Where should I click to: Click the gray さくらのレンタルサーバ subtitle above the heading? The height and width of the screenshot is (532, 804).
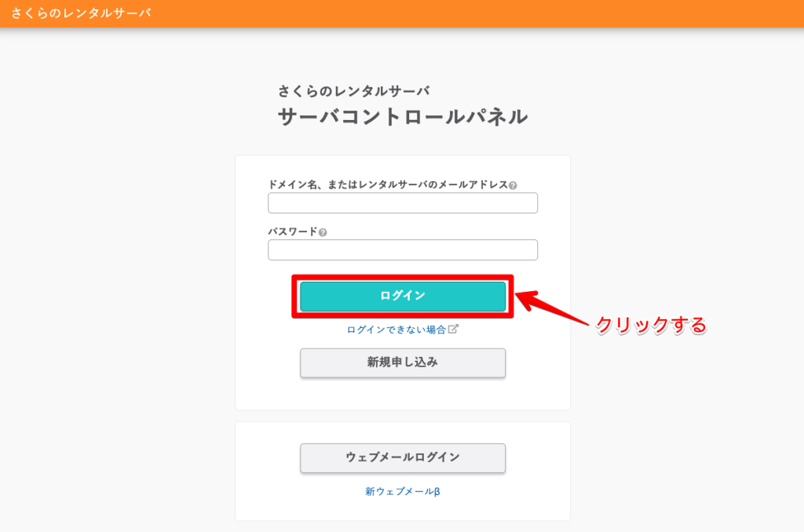(353, 91)
